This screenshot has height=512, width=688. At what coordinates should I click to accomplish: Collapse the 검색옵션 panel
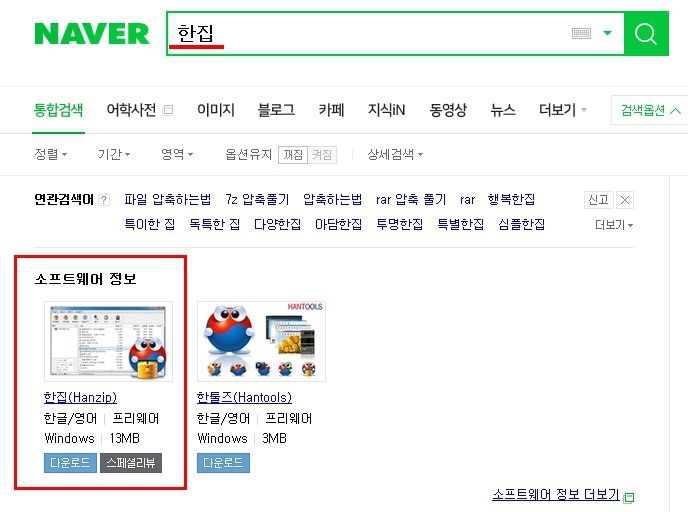[650, 110]
